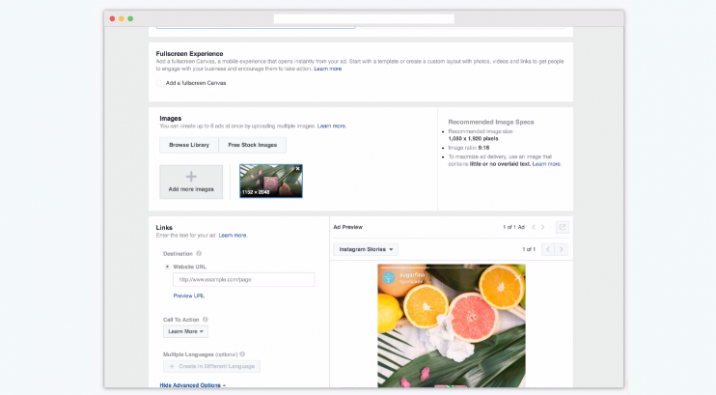Viewport: 716px width, 395px height.
Task: Go to next ad with top right arrow
Action: click(542, 227)
